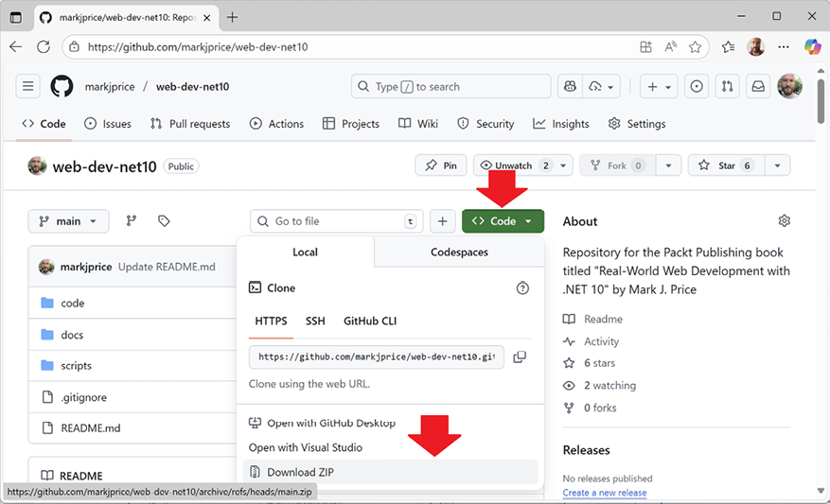Open the Edge Copilot sidebar icon
This screenshot has height=504, width=830.
coord(812,47)
